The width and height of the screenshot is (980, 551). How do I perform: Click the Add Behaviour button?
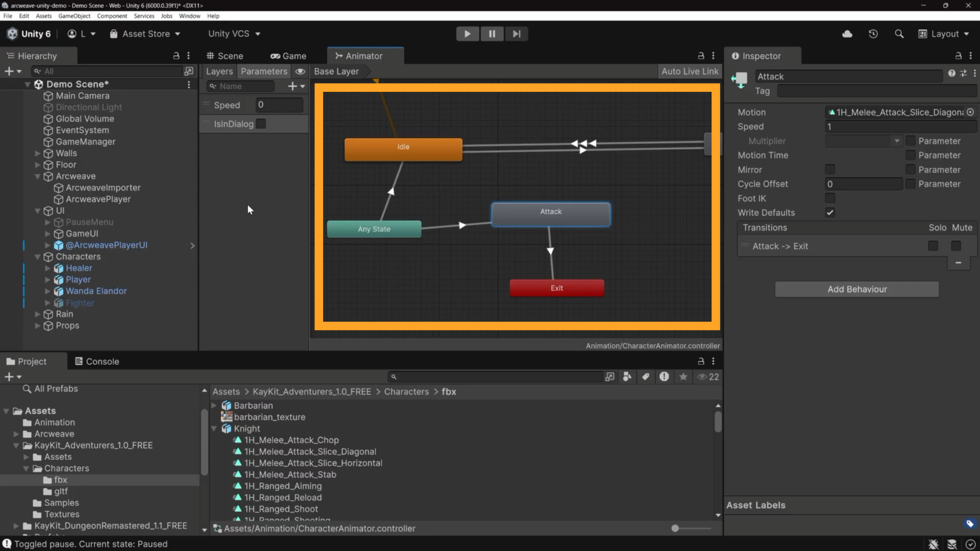[857, 289]
